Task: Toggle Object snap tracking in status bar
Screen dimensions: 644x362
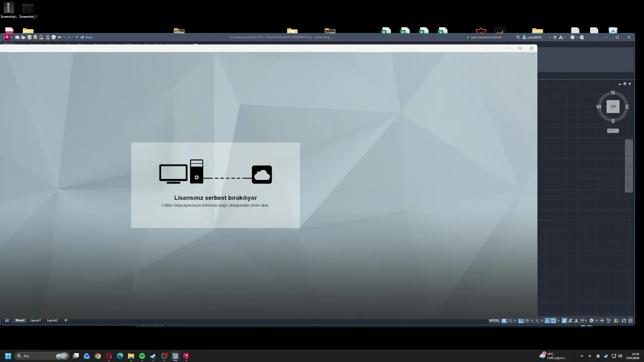Action: [547, 321]
